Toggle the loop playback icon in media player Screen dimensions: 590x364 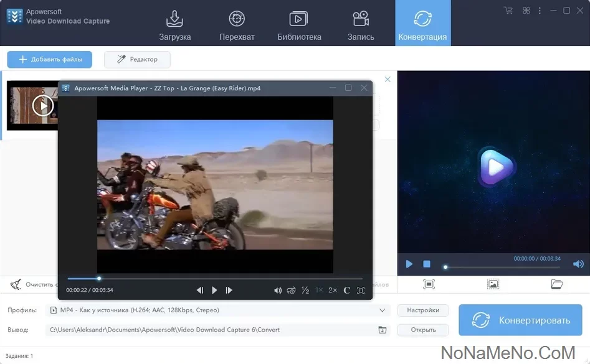(x=291, y=290)
